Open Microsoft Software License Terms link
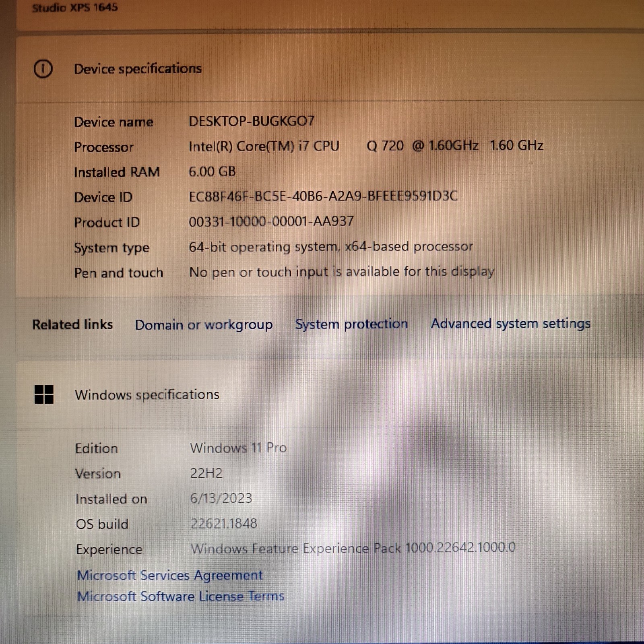644x644 pixels. tap(181, 596)
